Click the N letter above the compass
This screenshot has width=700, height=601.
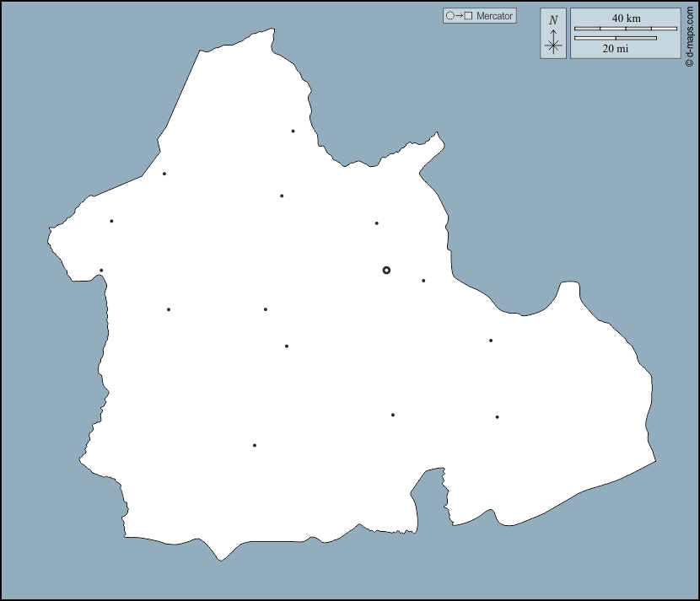(553, 20)
